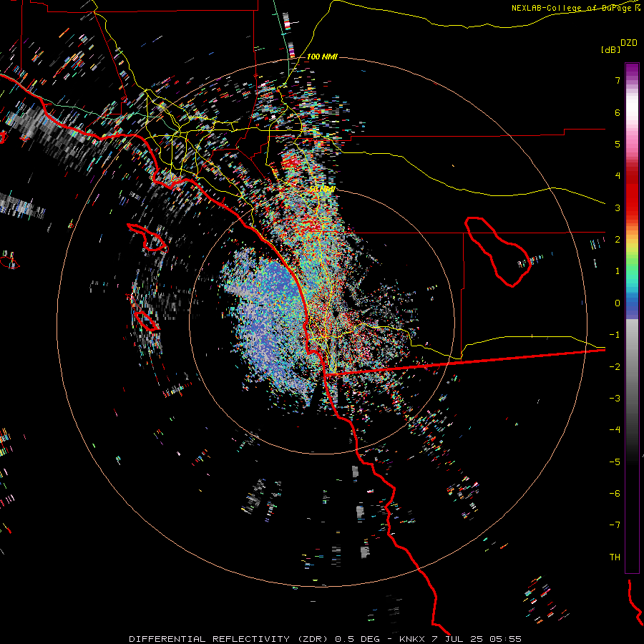Image resolution: width=644 pixels, height=644 pixels.
Task: Click the -2 value on the color scale
Action: [615, 367]
